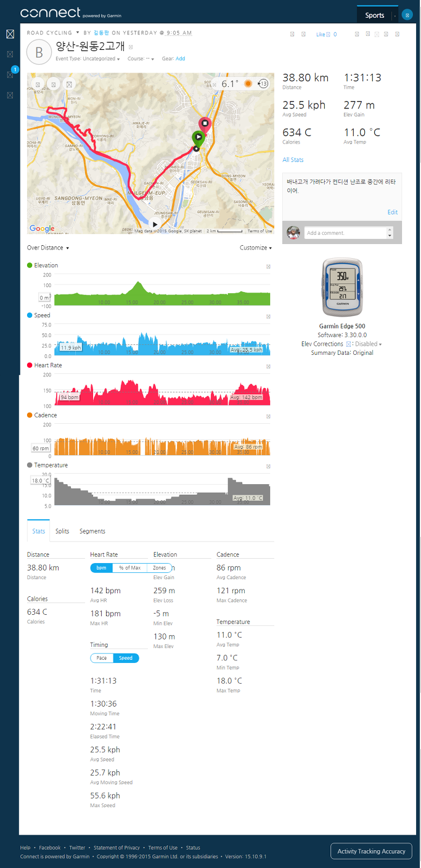Viewport: 421px width, 868px height.
Task: Open the Customize charts dropdown
Action: tap(256, 248)
